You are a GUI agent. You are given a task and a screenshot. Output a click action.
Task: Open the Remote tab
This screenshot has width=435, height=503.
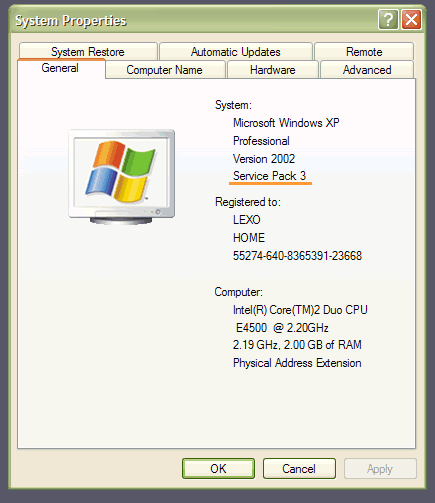364,51
